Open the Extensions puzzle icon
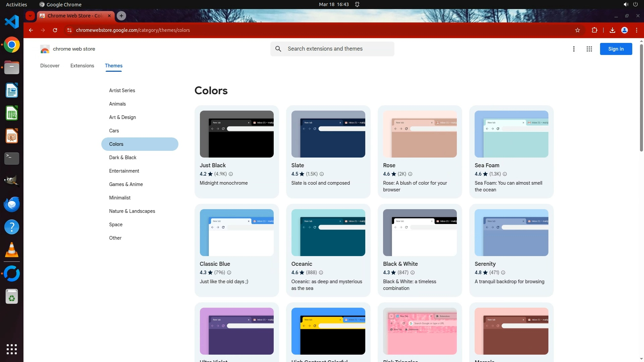 tap(594, 30)
